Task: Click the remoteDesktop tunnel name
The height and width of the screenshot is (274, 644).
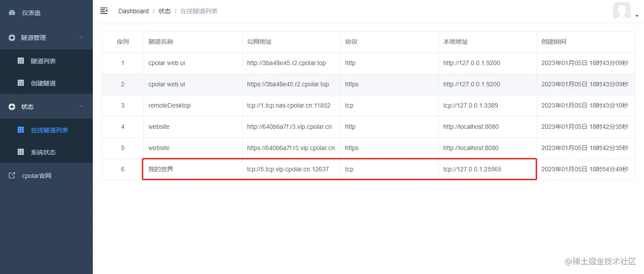Action: coord(169,105)
